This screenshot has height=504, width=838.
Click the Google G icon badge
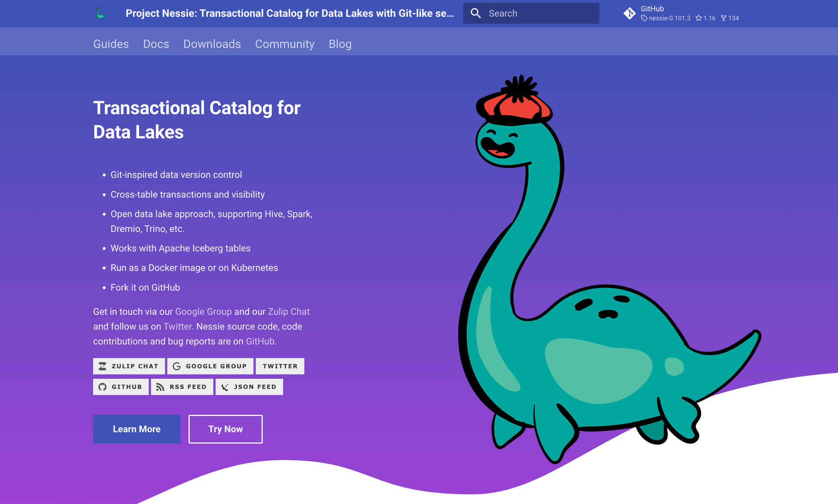click(x=177, y=366)
